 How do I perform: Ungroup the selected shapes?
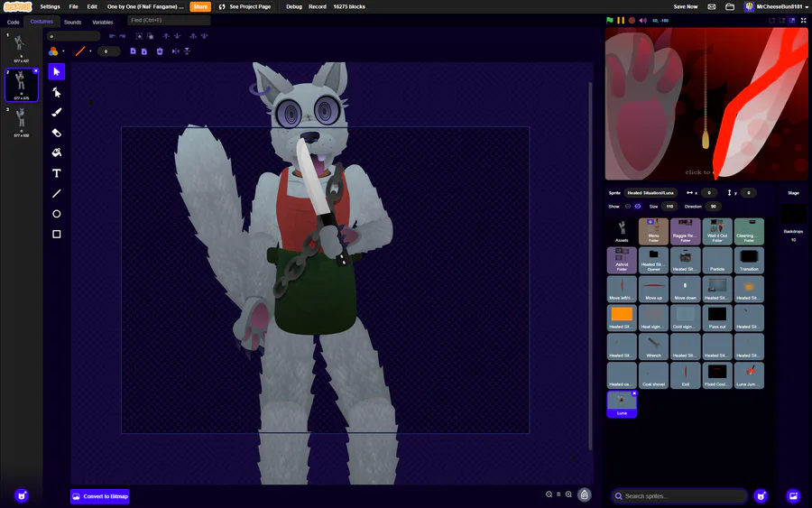[150, 36]
